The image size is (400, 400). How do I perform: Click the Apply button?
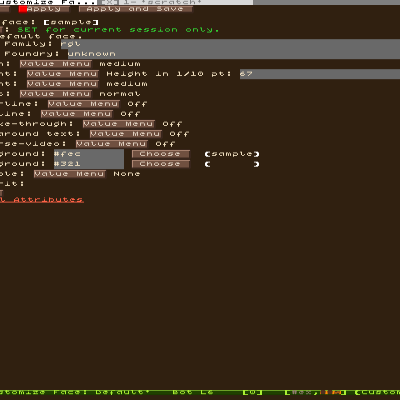pyautogui.click(x=44, y=9)
